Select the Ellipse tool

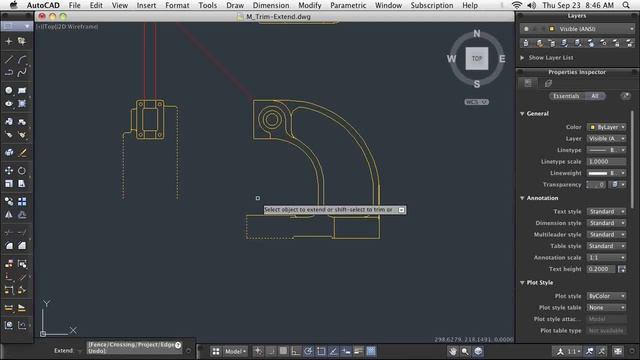[9, 103]
